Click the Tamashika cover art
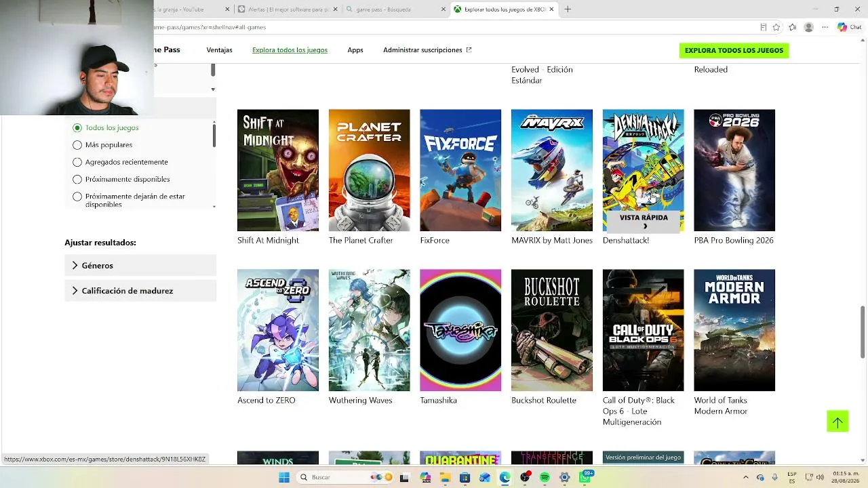The image size is (868, 488). click(x=460, y=330)
